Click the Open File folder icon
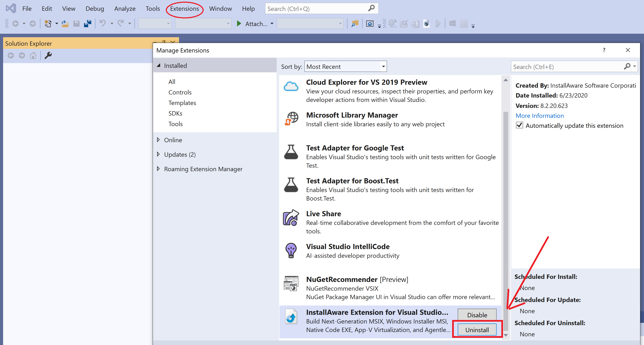644x345 pixels. pos(65,24)
